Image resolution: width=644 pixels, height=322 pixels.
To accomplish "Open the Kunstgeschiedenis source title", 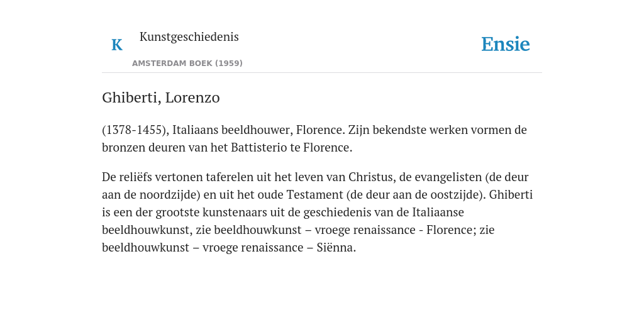I will coord(189,37).
